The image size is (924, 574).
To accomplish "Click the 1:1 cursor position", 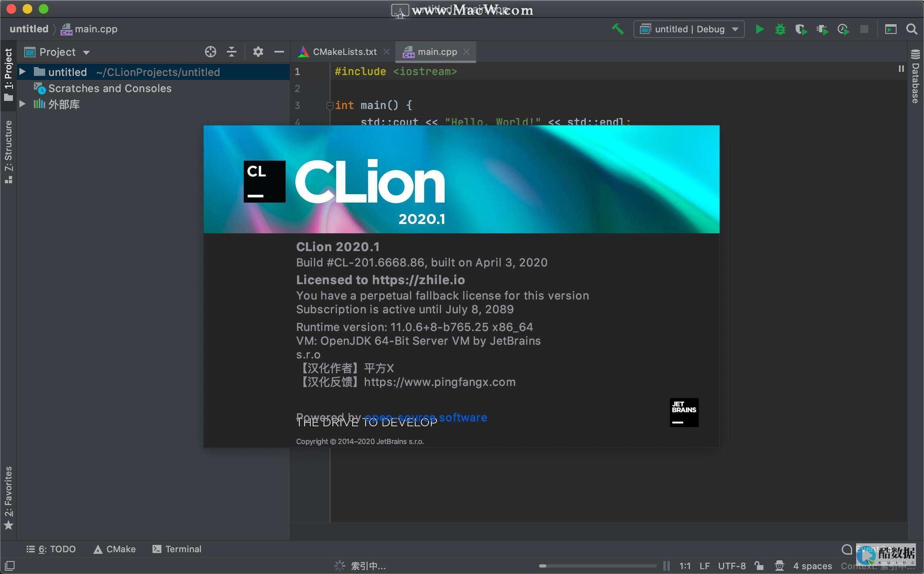I will pos(685,566).
